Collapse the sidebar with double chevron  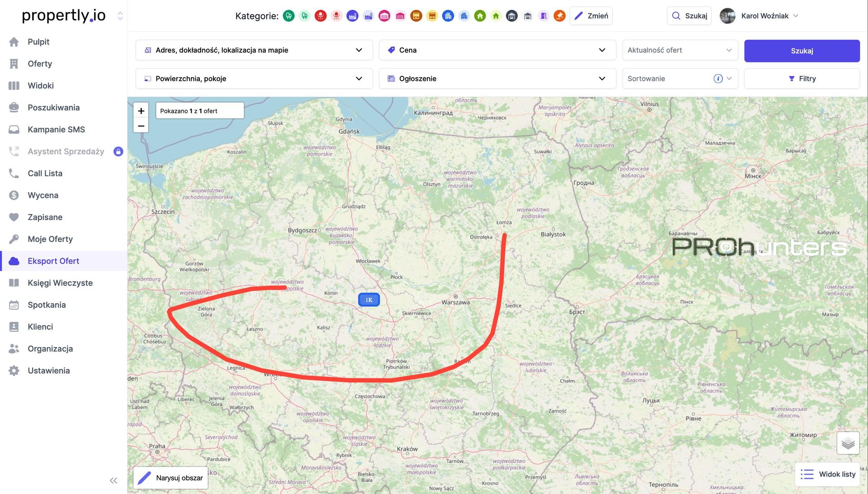coord(113,480)
